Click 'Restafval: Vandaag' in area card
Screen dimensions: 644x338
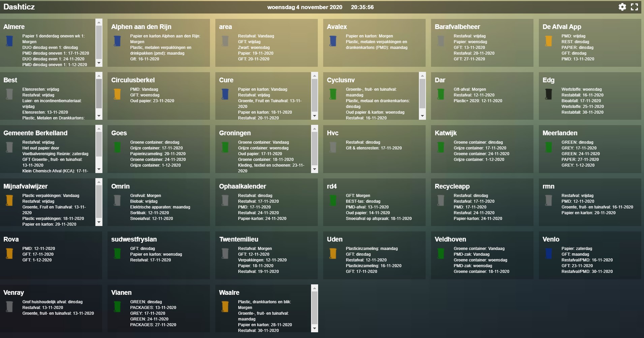[256, 36]
